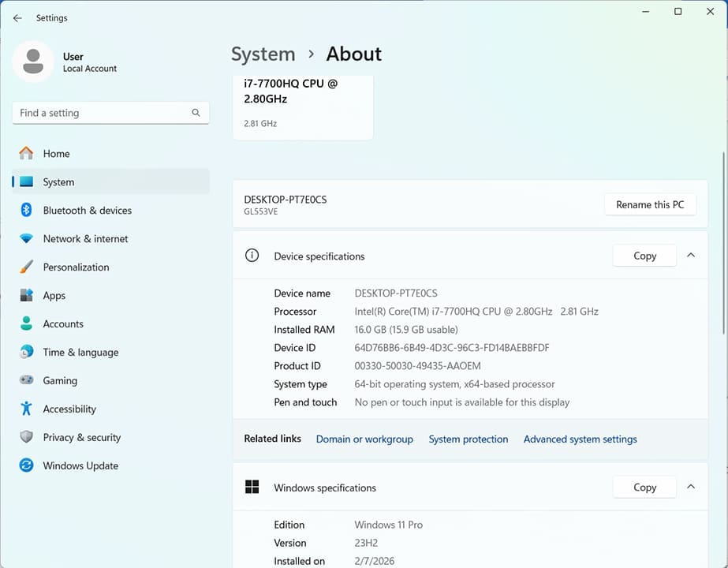Click the Gaming controller icon
The image size is (728, 568).
click(27, 380)
